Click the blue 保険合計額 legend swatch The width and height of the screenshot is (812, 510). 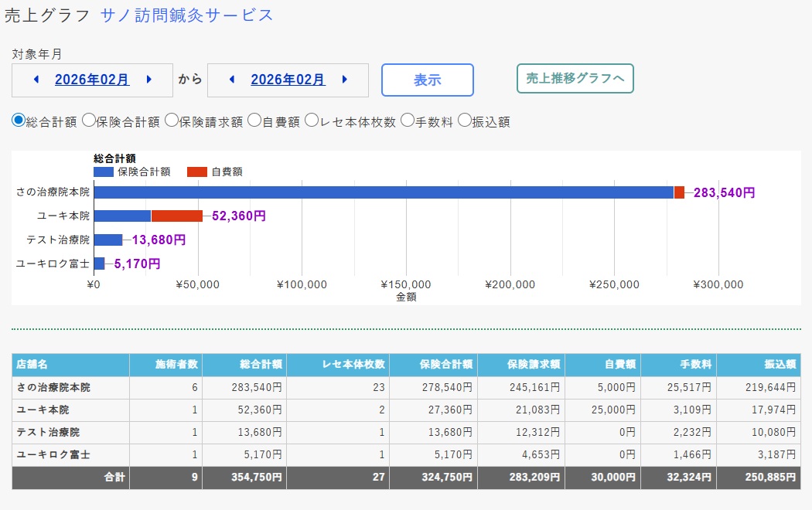102,172
